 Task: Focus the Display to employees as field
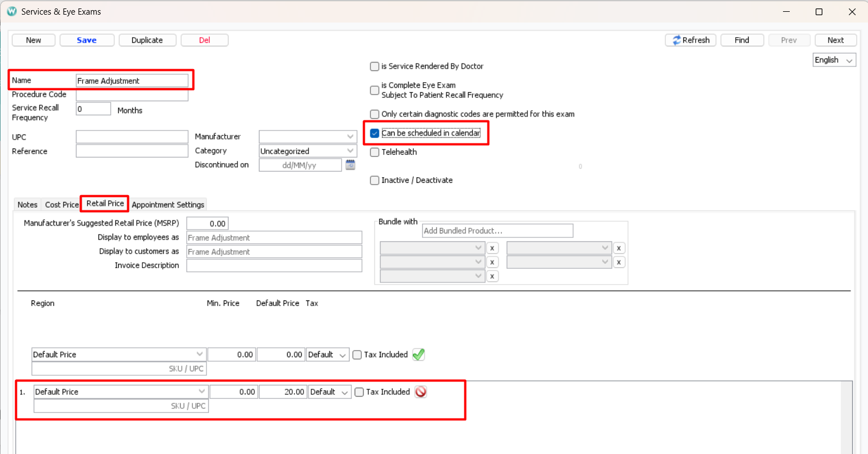click(274, 237)
